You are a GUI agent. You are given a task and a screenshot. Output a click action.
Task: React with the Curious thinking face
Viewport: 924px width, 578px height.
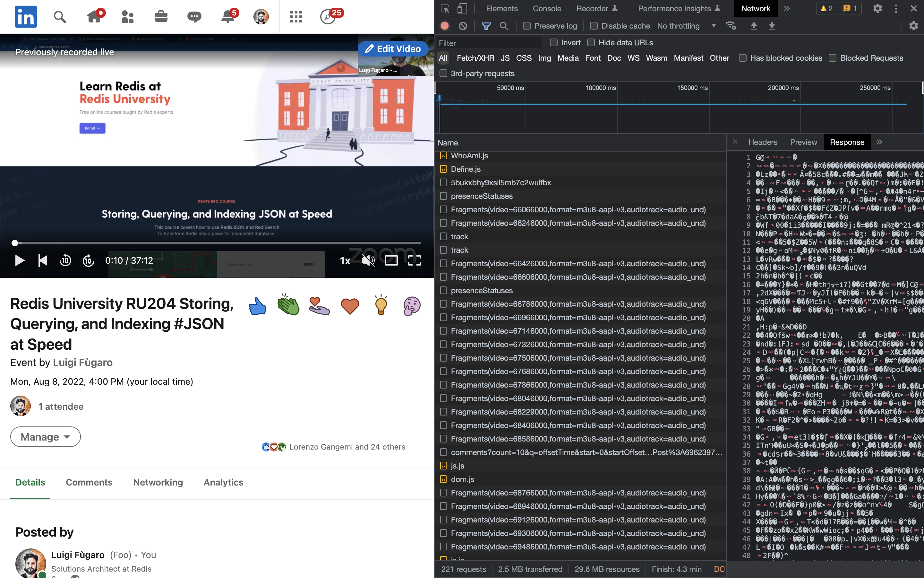412,306
